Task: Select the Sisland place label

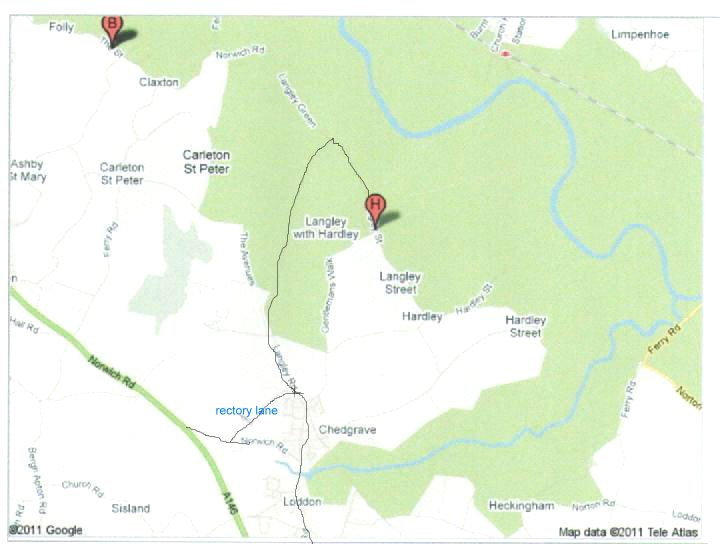Action: [131, 508]
